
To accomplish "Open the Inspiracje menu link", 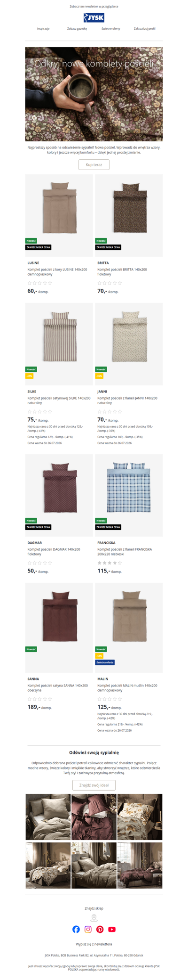I will [x=43, y=29].
